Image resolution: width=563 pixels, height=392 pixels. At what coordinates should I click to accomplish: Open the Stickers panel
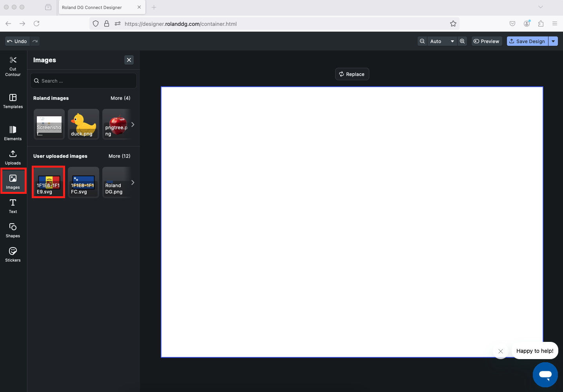(13, 255)
